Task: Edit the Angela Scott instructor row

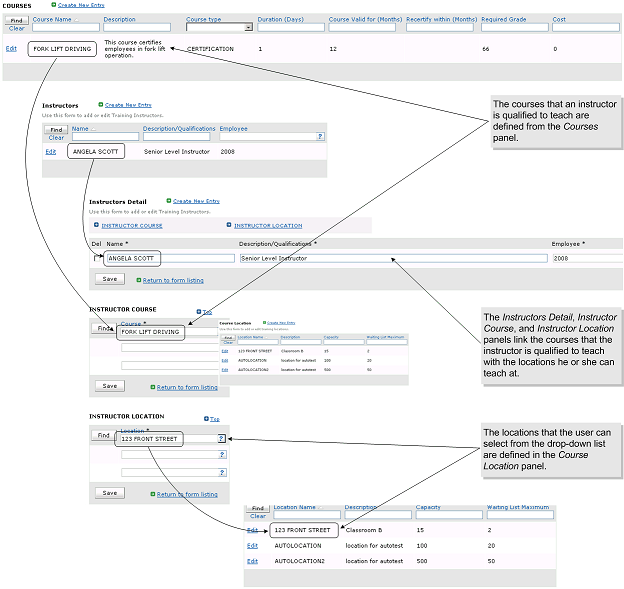Action: point(50,152)
